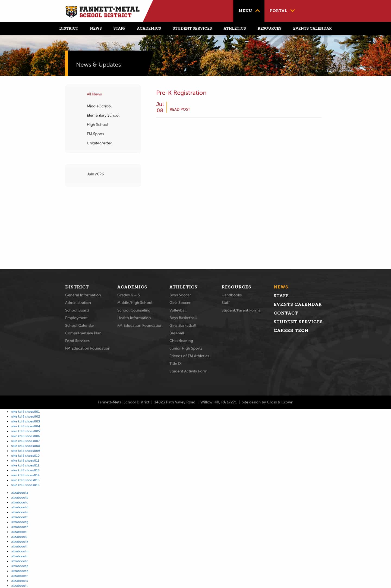Click the footer ATHLETICS heading
The height and width of the screenshot is (588, 391).
pos(183,287)
